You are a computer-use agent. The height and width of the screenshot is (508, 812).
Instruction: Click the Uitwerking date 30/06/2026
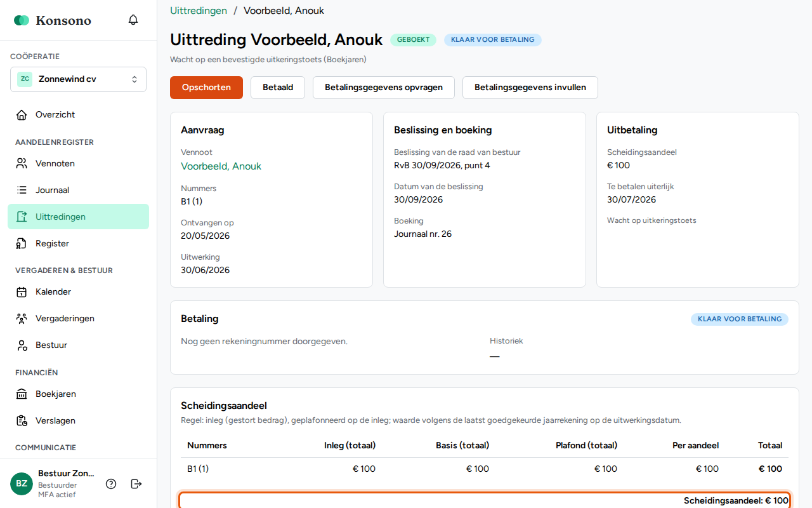point(206,271)
